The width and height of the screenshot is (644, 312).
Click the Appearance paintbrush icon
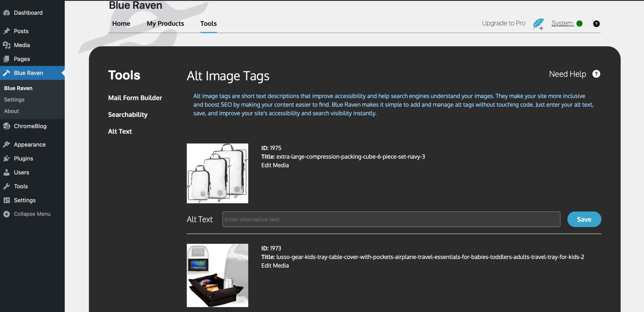tap(7, 145)
